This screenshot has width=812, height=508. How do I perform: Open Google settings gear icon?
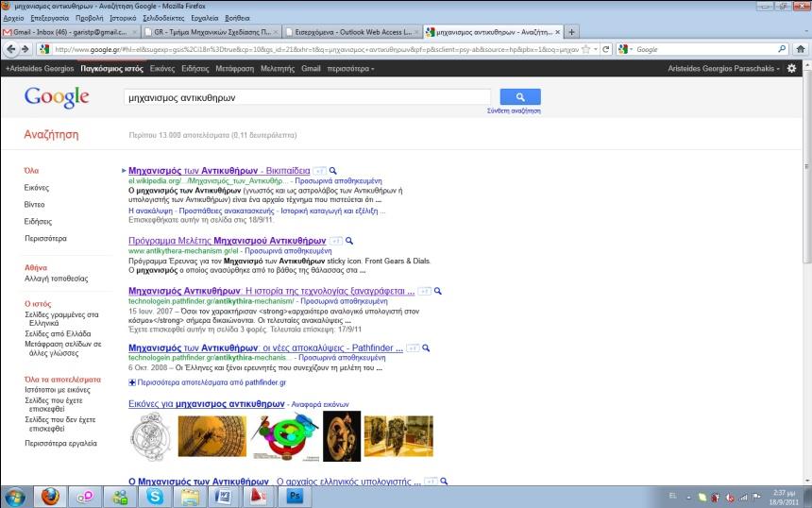pyautogui.click(x=791, y=68)
